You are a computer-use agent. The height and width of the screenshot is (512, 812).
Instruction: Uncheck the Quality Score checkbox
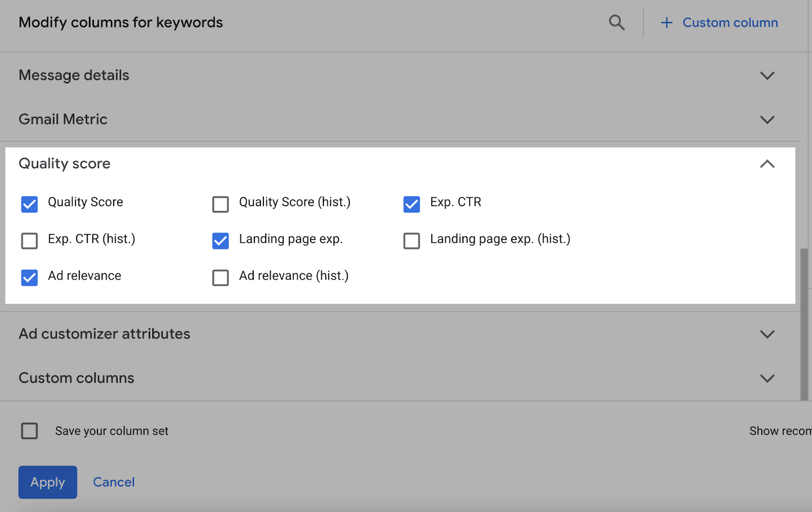point(29,204)
